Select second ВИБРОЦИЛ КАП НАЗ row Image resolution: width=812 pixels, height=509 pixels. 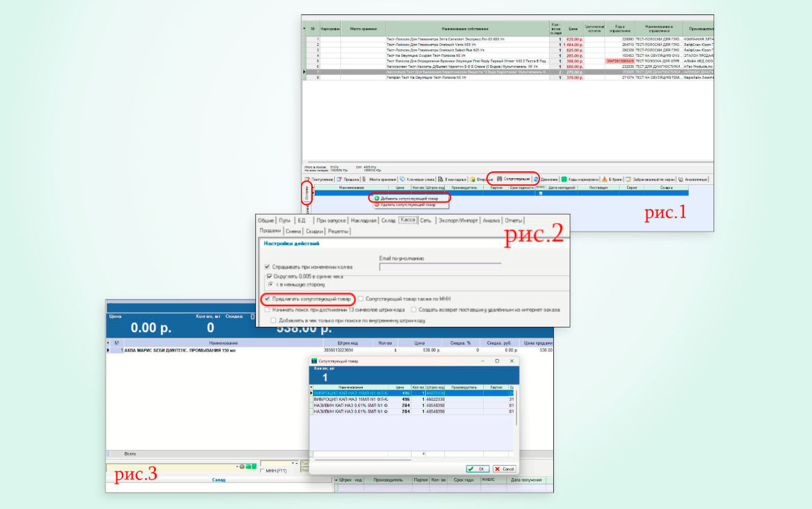[349, 399]
